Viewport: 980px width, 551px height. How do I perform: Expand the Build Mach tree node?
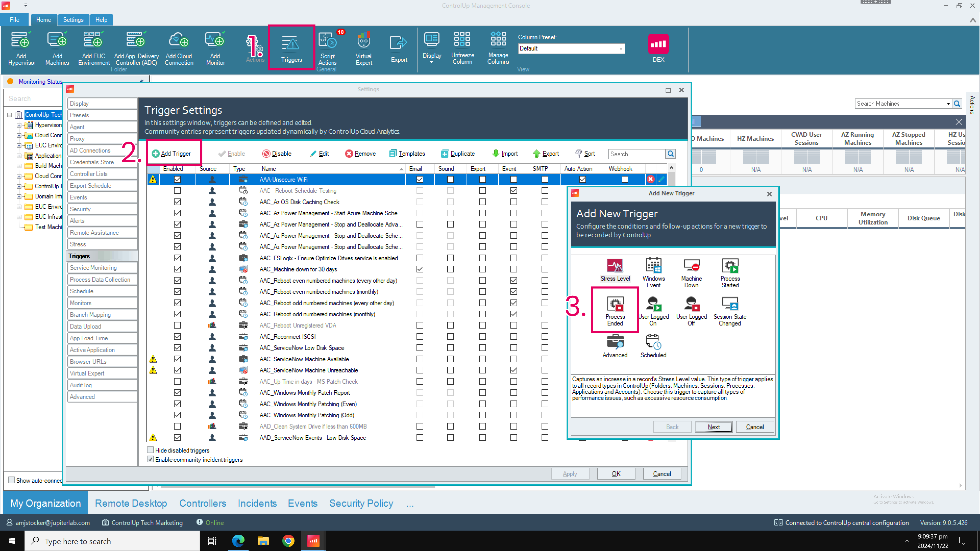tap(19, 166)
